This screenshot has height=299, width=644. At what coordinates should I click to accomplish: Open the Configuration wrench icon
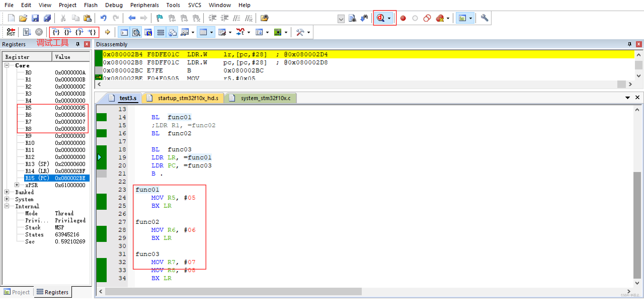point(484,18)
